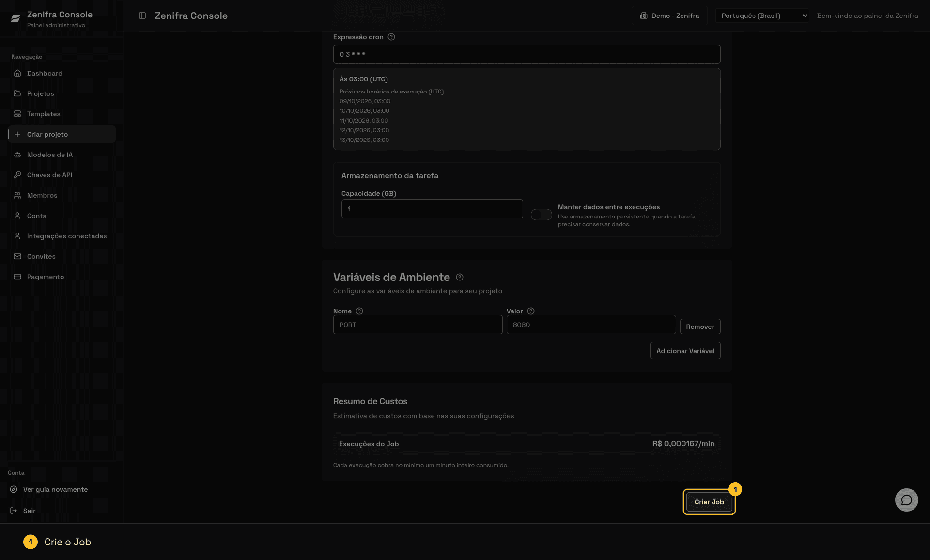Image resolution: width=930 pixels, height=560 pixels.
Task: Click the Criar Job button
Action: point(709,502)
